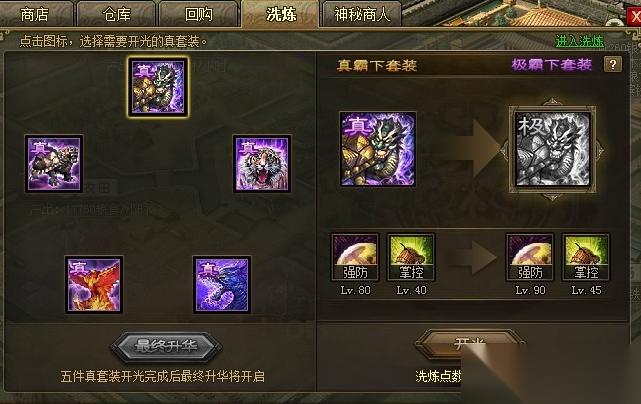
Task: Click the 掌控 Lv.40 skill icon
Action: pyautogui.click(x=411, y=257)
